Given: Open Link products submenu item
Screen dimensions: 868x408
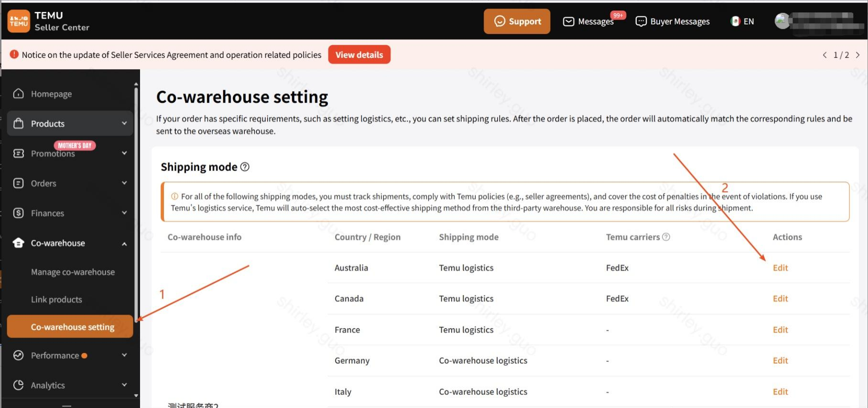Looking at the screenshot, I should [x=56, y=300].
